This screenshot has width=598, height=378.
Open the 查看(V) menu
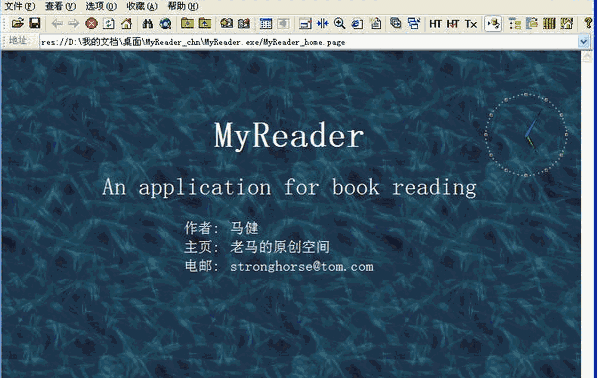(x=60, y=6)
